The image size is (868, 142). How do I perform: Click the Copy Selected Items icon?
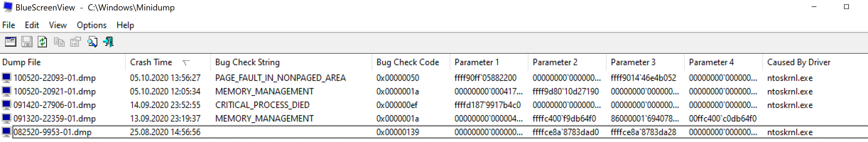[59, 42]
